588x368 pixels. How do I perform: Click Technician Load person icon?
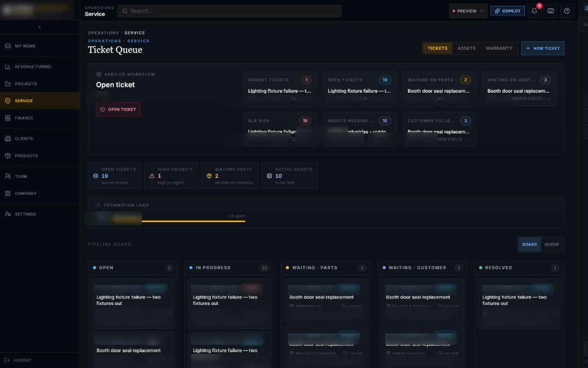tap(98, 205)
